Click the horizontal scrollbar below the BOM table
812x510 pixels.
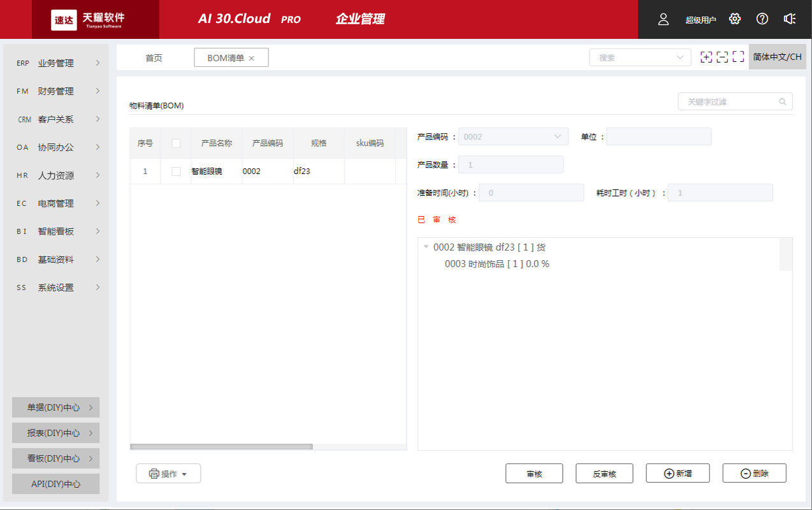tap(221, 446)
